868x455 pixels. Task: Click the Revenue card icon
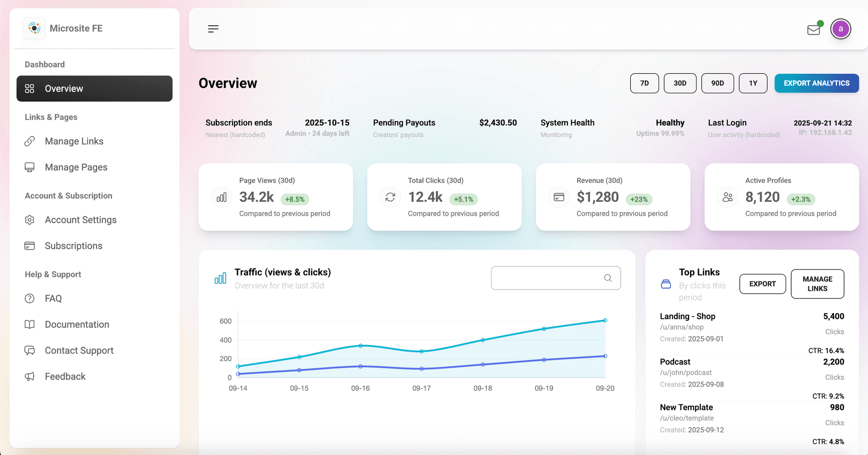pos(559,198)
